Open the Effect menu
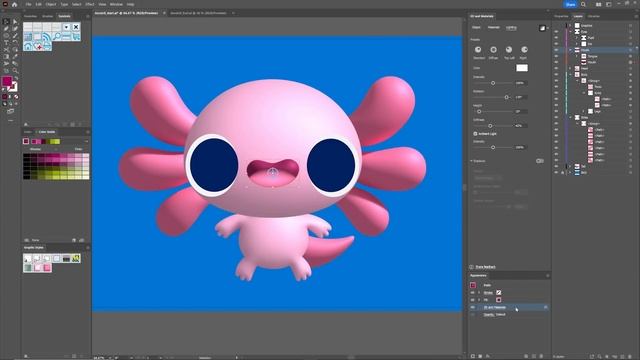The image size is (640, 360). coord(90,4)
